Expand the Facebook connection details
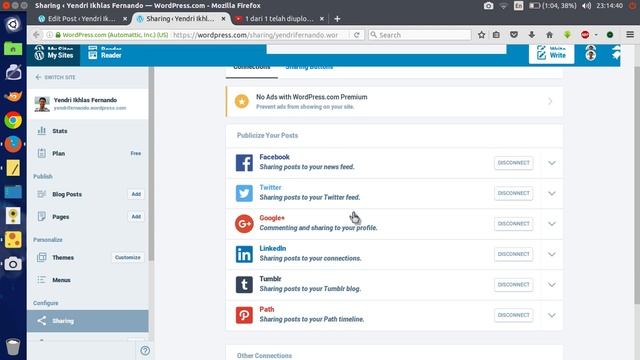 click(551, 163)
